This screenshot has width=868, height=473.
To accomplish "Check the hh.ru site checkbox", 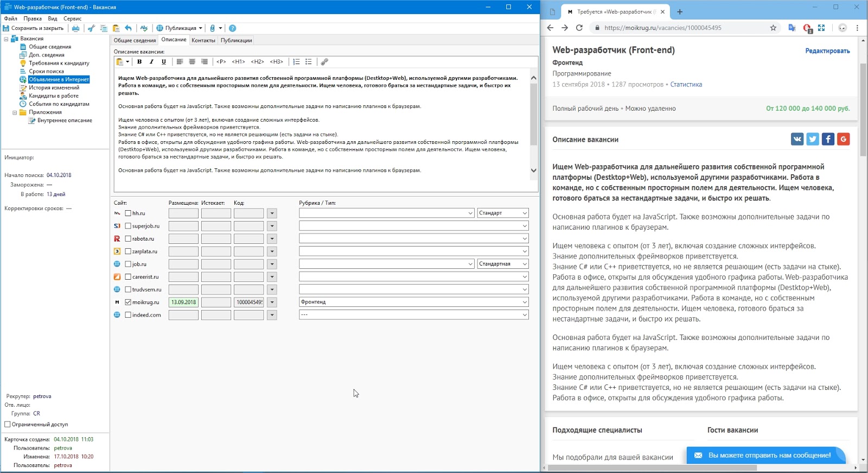I will (128, 213).
